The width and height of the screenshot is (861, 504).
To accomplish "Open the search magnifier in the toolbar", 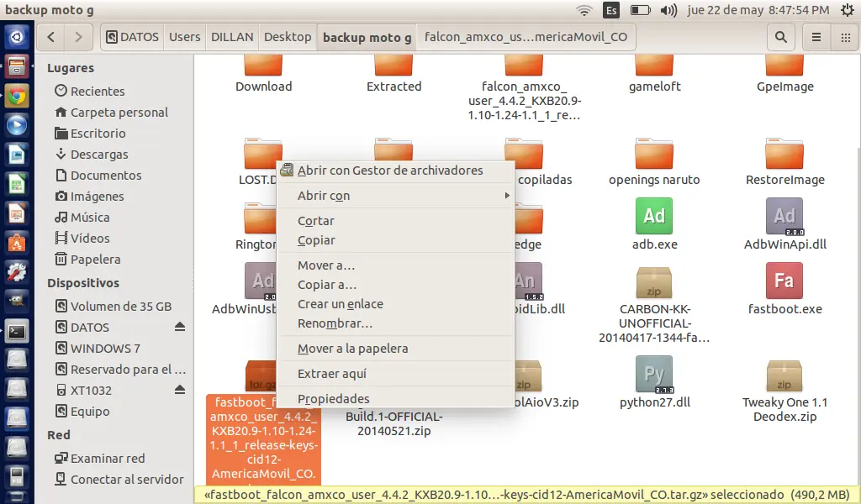I will point(780,37).
